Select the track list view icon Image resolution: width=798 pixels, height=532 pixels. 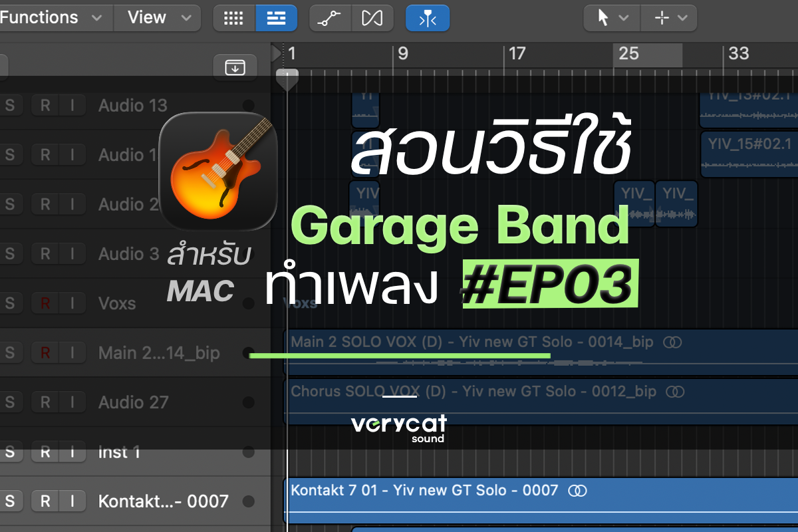click(x=276, y=18)
